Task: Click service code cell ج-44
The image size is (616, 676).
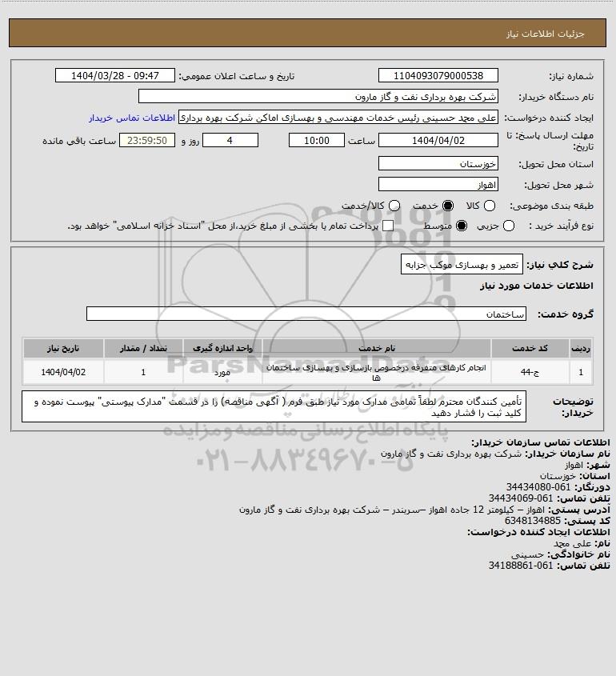Action: coord(530,372)
